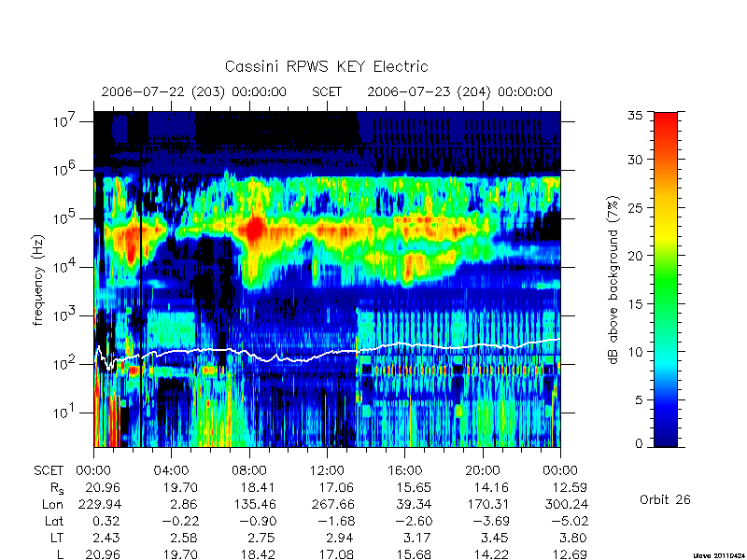This screenshot has width=747, height=560.
Task: Click the time tick label "16:00"
Action: point(404,471)
